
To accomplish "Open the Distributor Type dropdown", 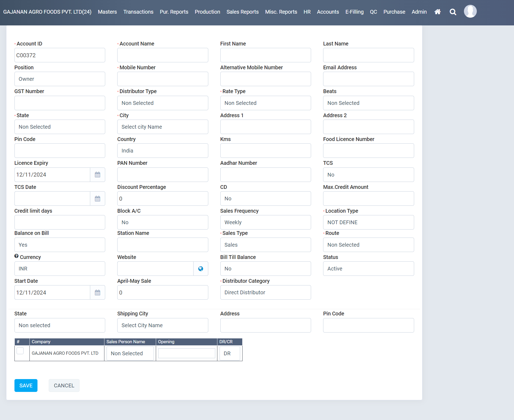I will point(162,103).
